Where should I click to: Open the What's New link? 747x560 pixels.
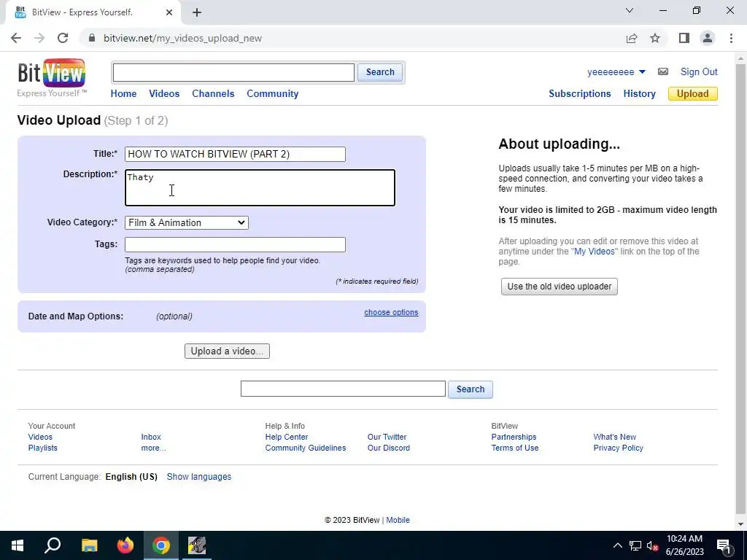pos(614,437)
